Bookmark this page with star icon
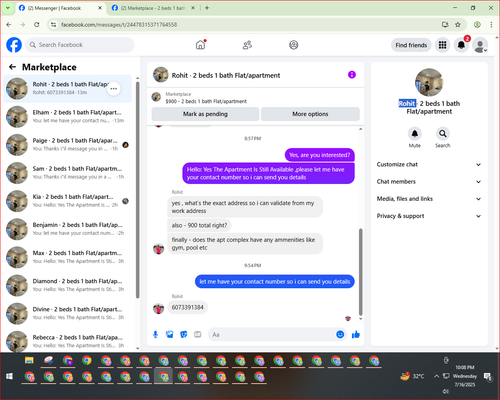This screenshot has width=500, height=400. pos(458,24)
